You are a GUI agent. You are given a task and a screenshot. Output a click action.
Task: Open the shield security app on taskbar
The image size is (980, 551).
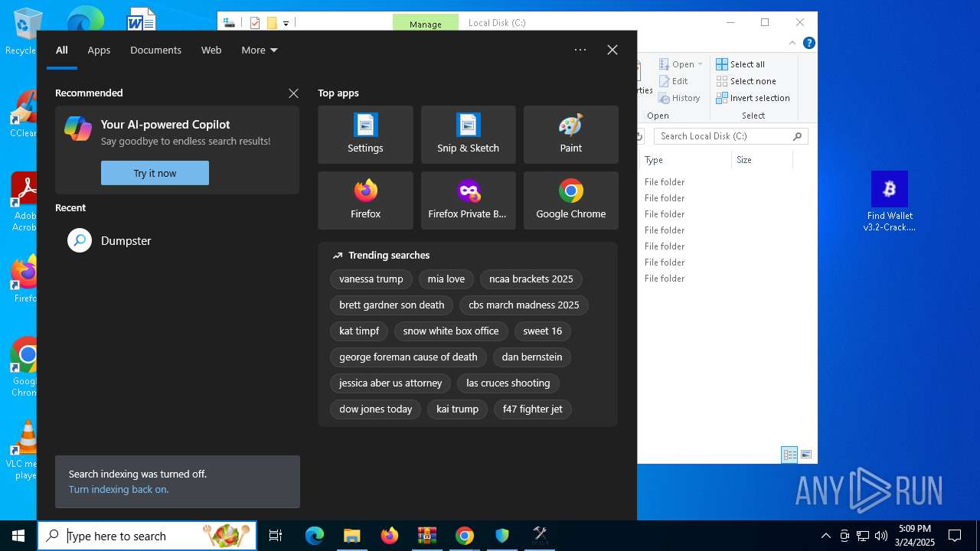(x=501, y=536)
